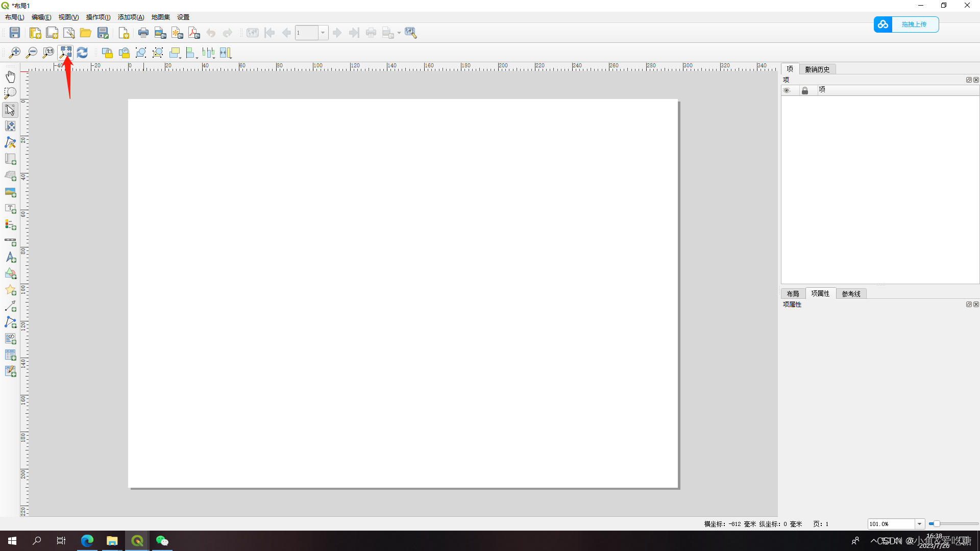980x551 pixels.
Task: Lock selected items
Action: tap(107, 53)
